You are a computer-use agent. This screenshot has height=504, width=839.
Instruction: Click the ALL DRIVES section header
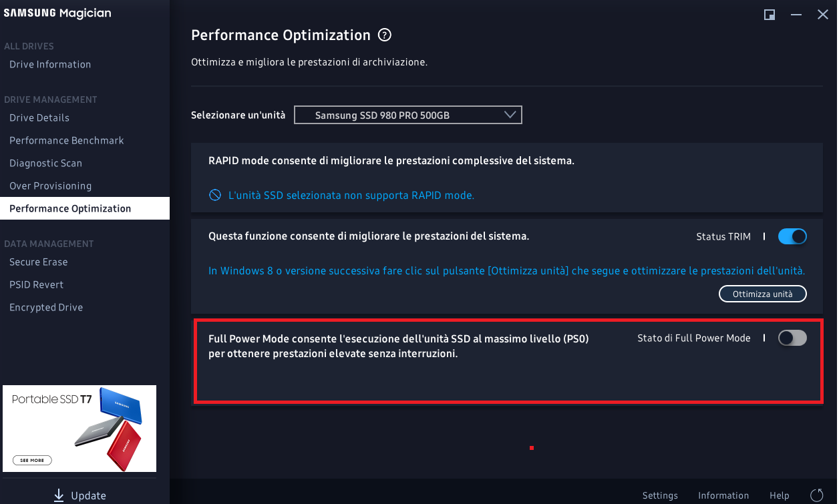[x=29, y=46]
